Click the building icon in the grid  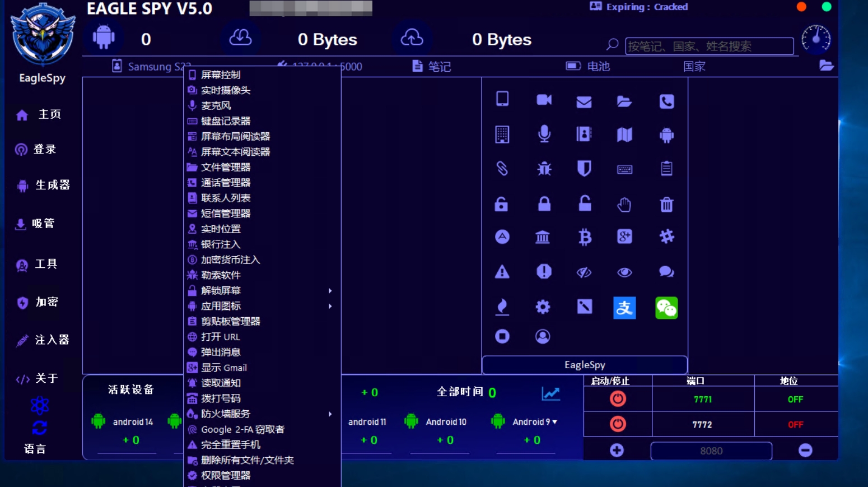[x=502, y=134]
